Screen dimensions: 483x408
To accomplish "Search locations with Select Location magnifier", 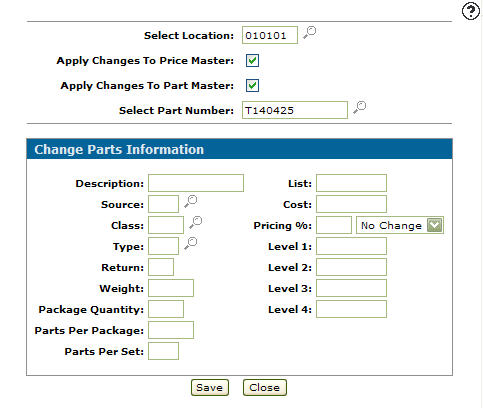I will click(309, 33).
